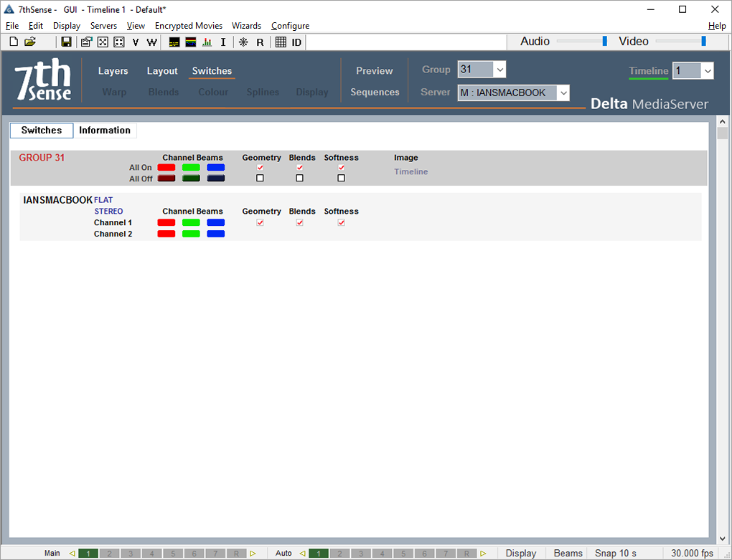This screenshot has width=732, height=560.
Task: Switch to the Information tab
Action: click(x=105, y=130)
